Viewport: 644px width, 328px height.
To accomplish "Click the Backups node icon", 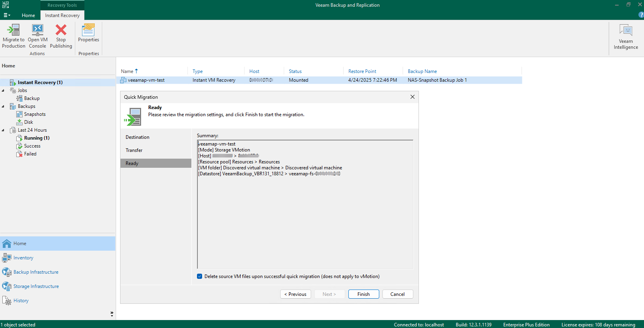I will pyautogui.click(x=13, y=106).
